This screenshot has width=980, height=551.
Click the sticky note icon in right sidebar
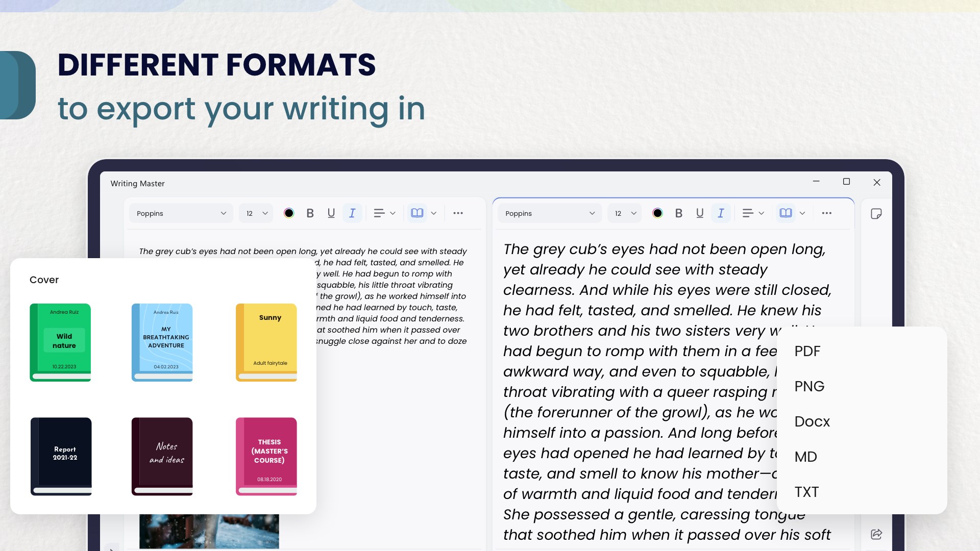[876, 214]
